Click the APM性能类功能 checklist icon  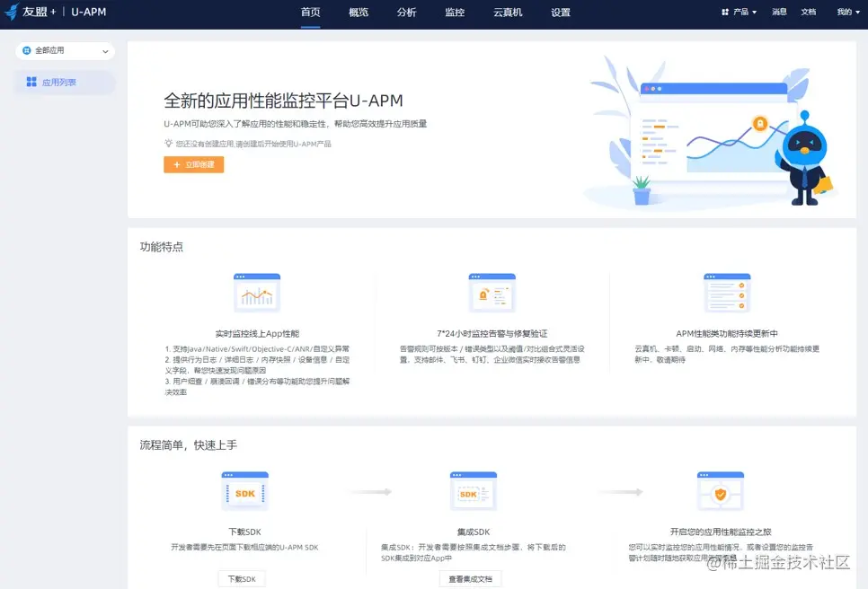[x=727, y=293]
